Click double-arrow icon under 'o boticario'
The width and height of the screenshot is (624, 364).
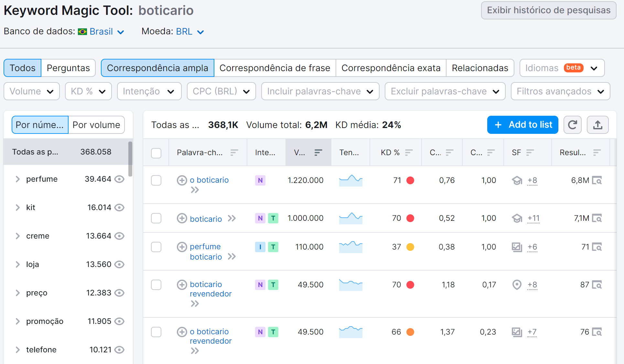[195, 190]
